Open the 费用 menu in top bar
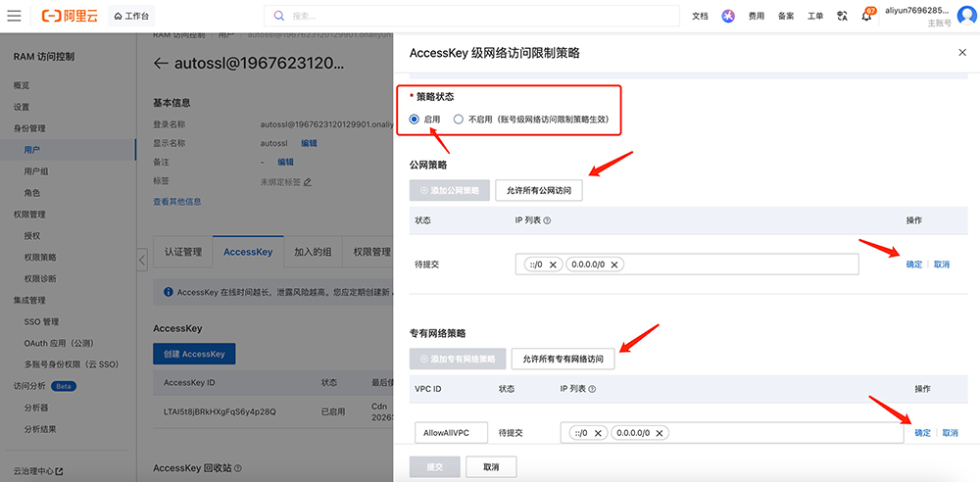Image resolution: width=980 pixels, height=482 pixels. pos(756,16)
